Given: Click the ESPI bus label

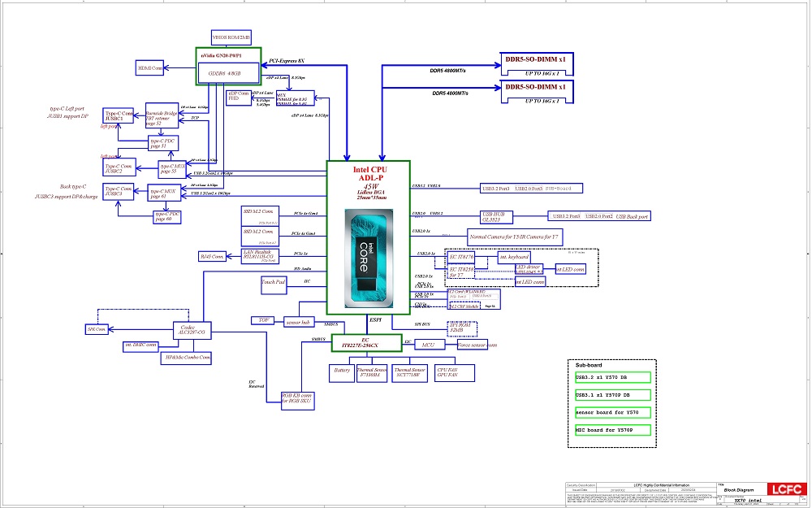Looking at the screenshot, I should pyautogui.click(x=375, y=320).
